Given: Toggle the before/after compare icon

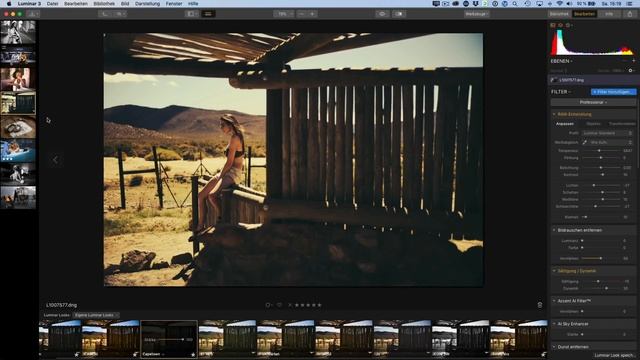Looking at the screenshot, I should pyautogui.click(x=399, y=14).
